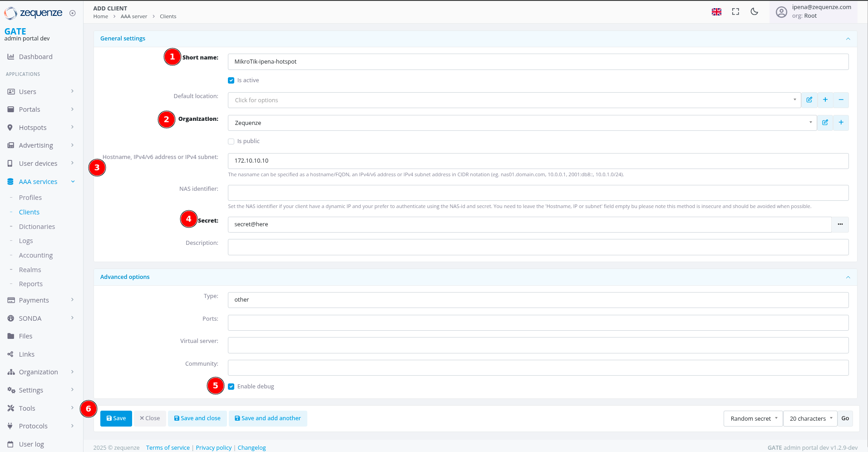Image resolution: width=868 pixels, height=452 pixels.
Task: Toggle fullscreen mode icon
Action: tap(735, 12)
